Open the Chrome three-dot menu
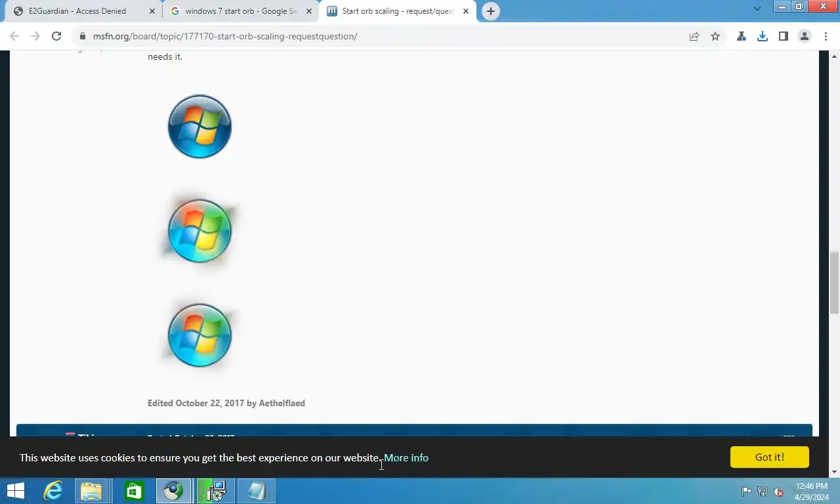The height and width of the screenshot is (504, 840). (x=825, y=36)
